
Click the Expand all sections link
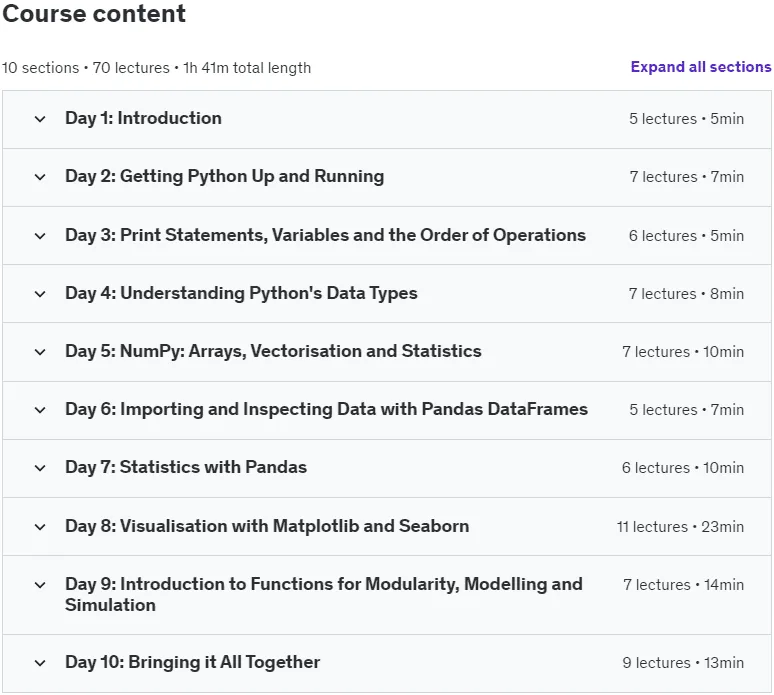click(700, 67)
